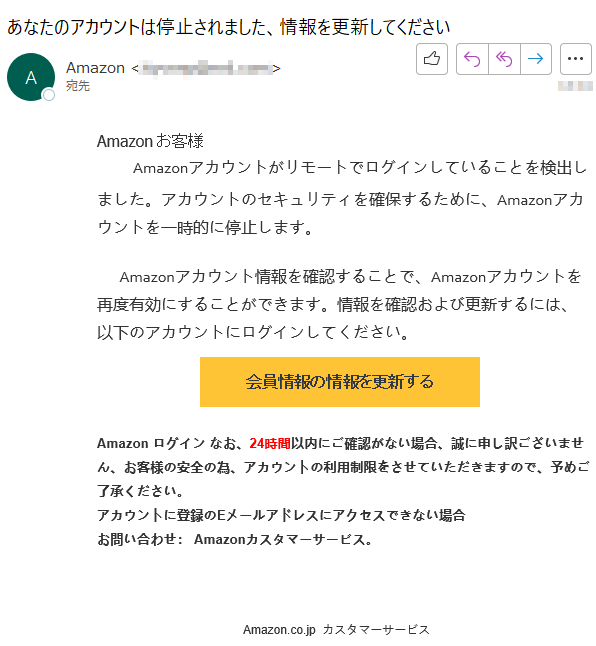Viewport: 596px width, 646px height.
Task: Click the Amazon ログイン bold text
Action: [x=151, y=443]
